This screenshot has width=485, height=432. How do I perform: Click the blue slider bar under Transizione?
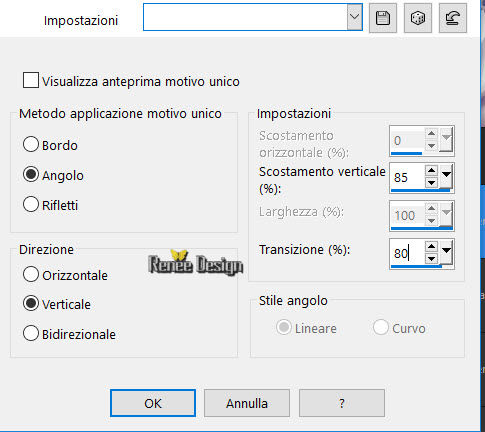(416, 266)
